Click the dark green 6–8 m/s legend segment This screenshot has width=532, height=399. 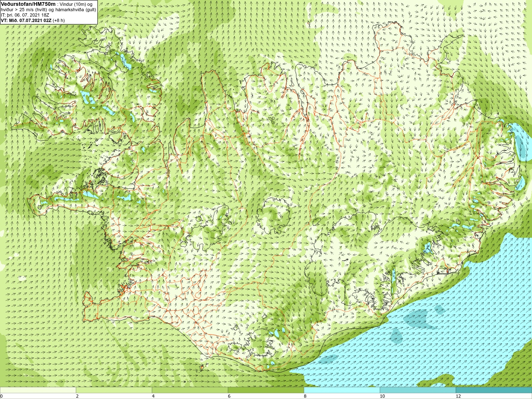(x=266, y=390)
